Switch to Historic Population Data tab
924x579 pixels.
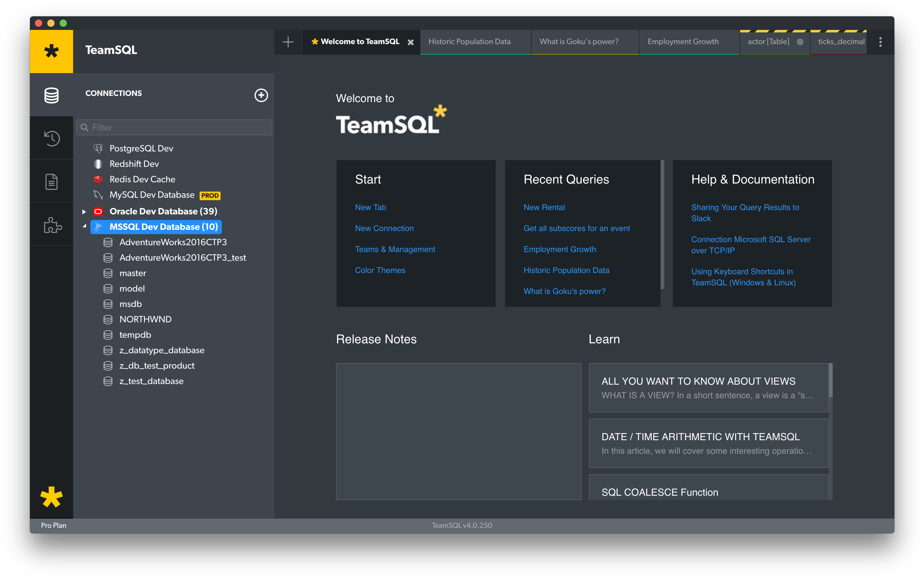coord(475,42)
